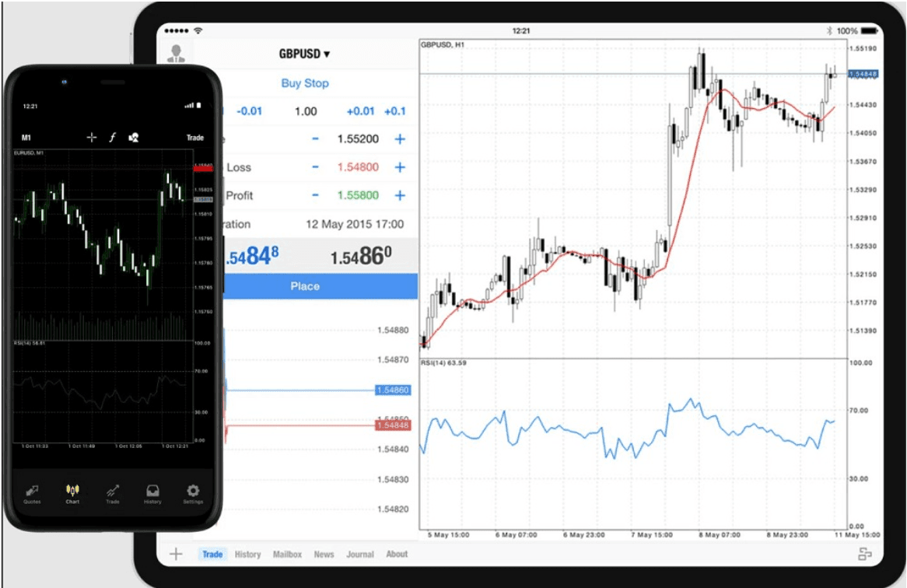Decrease Take Profit 1.55800 with minus
The height and width of the screenshot is (588, 907).
(x=315, y=195)
